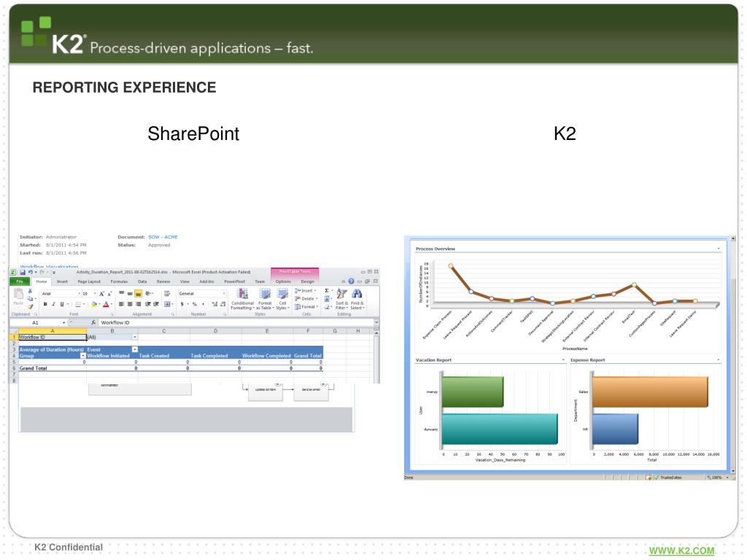Click the green maryp vacation bar
This screenshot has width=747, height=560.
coord(473,392)
